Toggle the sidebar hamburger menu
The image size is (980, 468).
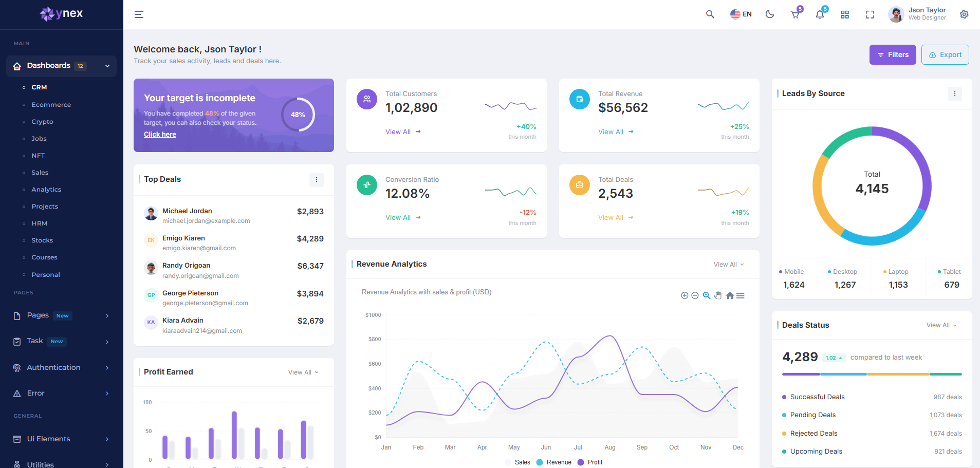tap(139, 14)
